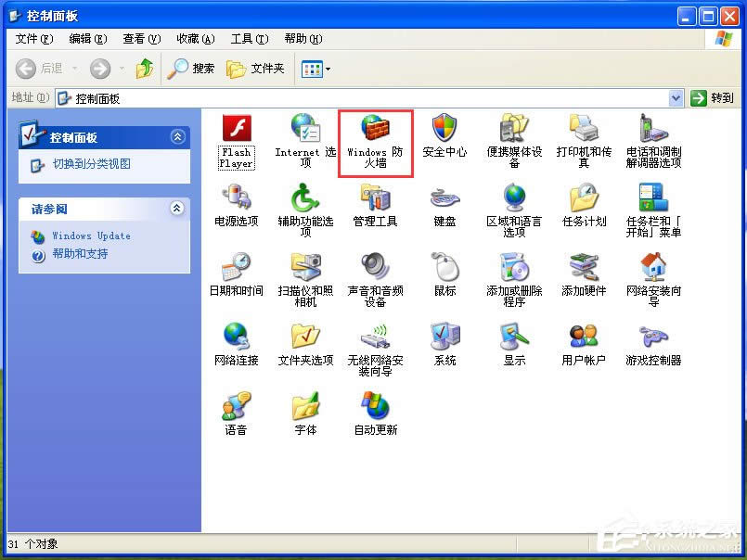Open 管理工具 (Administrative Tools)
Viewport: 747px width, 560px height.
375,202
